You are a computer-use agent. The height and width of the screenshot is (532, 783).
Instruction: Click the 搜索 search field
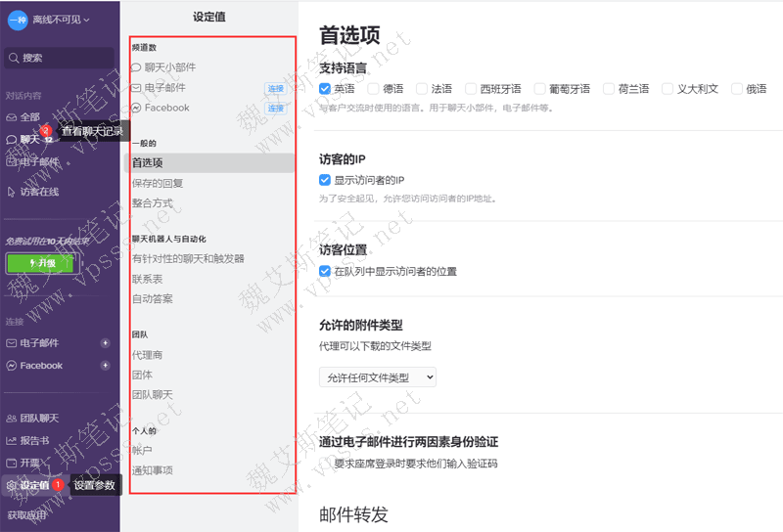(60, 58)
